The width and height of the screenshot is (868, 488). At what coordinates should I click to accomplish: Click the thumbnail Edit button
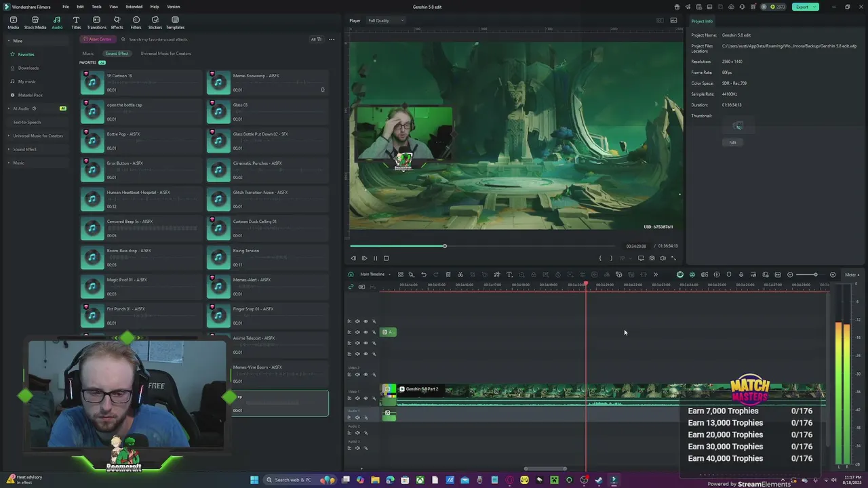point(732,142)
